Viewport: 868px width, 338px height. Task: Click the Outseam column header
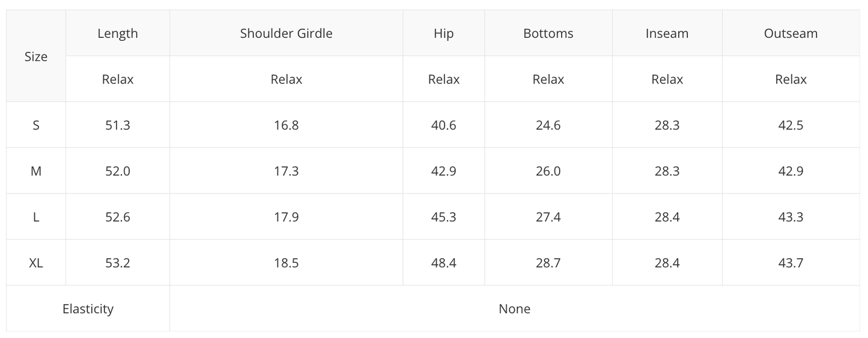(x=791, y=34)
